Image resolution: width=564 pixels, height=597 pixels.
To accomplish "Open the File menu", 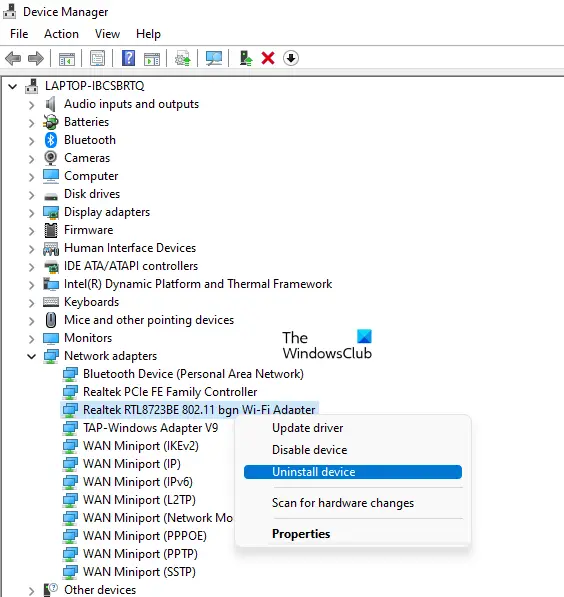I will click(x=19, y=34).
